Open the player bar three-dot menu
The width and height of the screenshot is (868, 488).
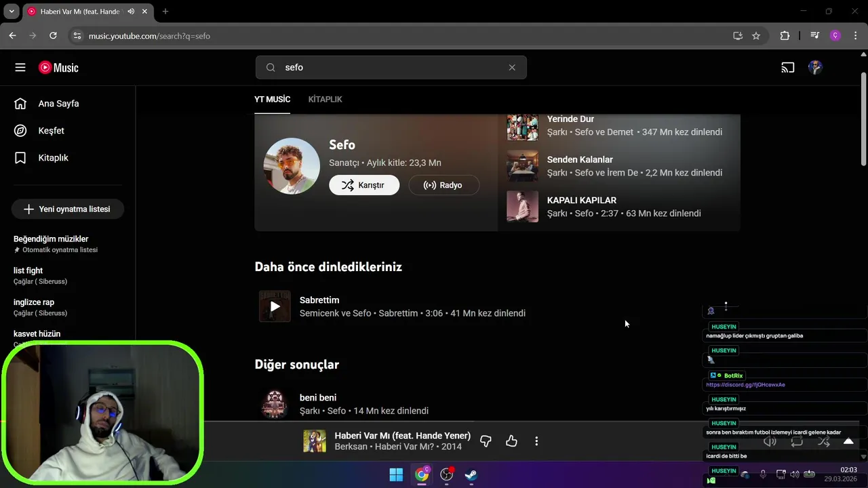pos(536,441)
